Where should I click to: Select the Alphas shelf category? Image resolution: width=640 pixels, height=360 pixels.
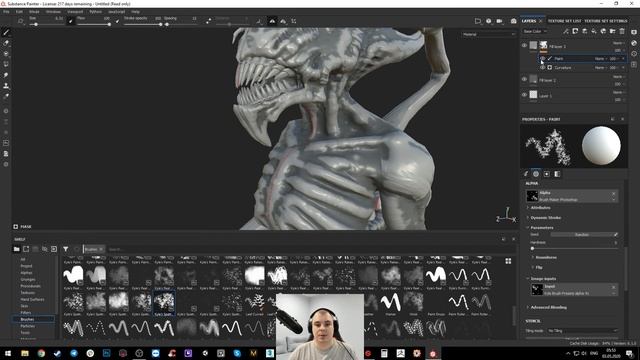pos(26,273)
